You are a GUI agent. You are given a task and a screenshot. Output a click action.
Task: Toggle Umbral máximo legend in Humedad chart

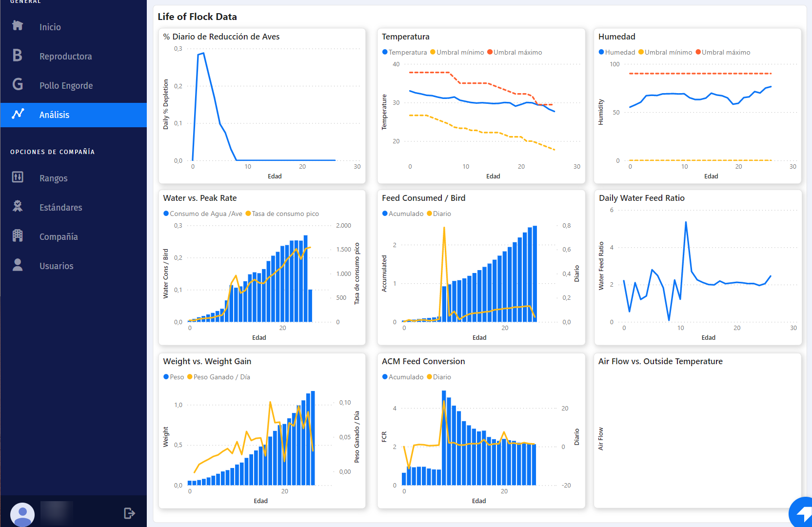pyautogui.click(x=723, y=52)
